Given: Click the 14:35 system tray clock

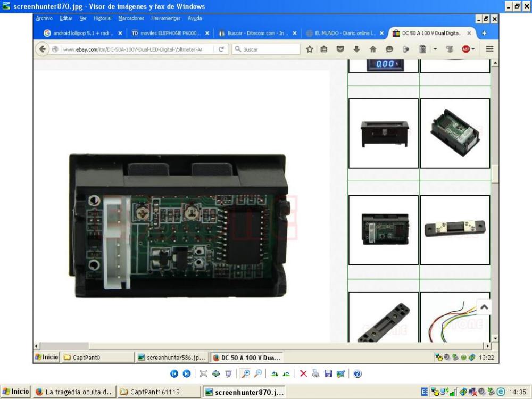Looking at the screenshot, I should pyautogui.click(x=518, y=392).
